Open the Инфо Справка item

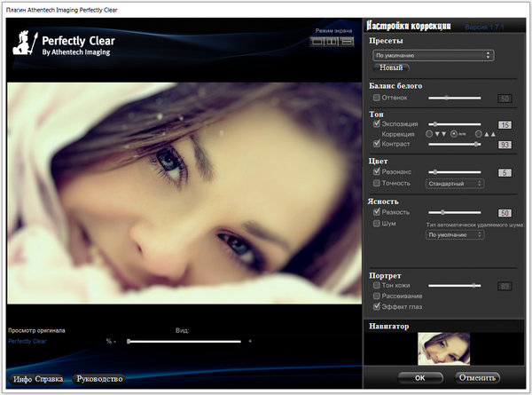point(38,379)
